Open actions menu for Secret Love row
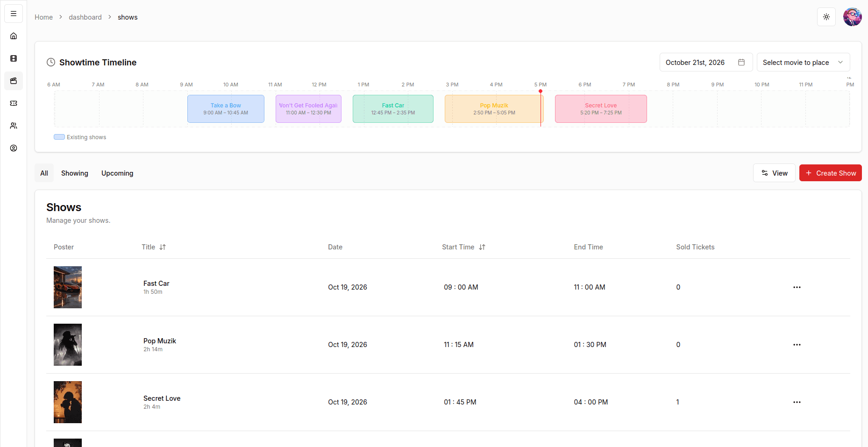 tap(797, 402)
